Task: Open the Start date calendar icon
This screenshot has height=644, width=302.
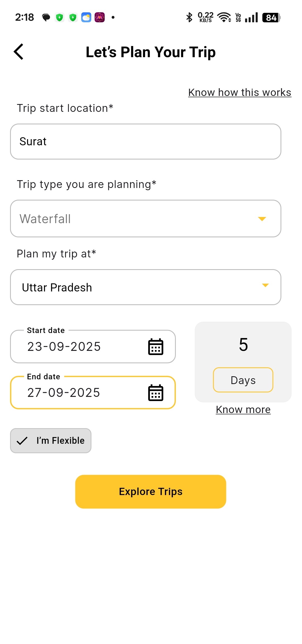Action: [x=155, y=347]
